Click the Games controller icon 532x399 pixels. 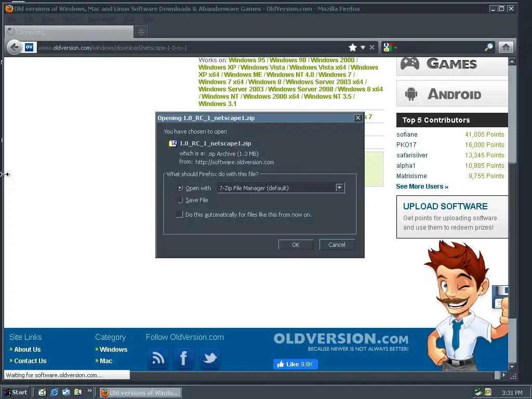(x=410, y=63)
